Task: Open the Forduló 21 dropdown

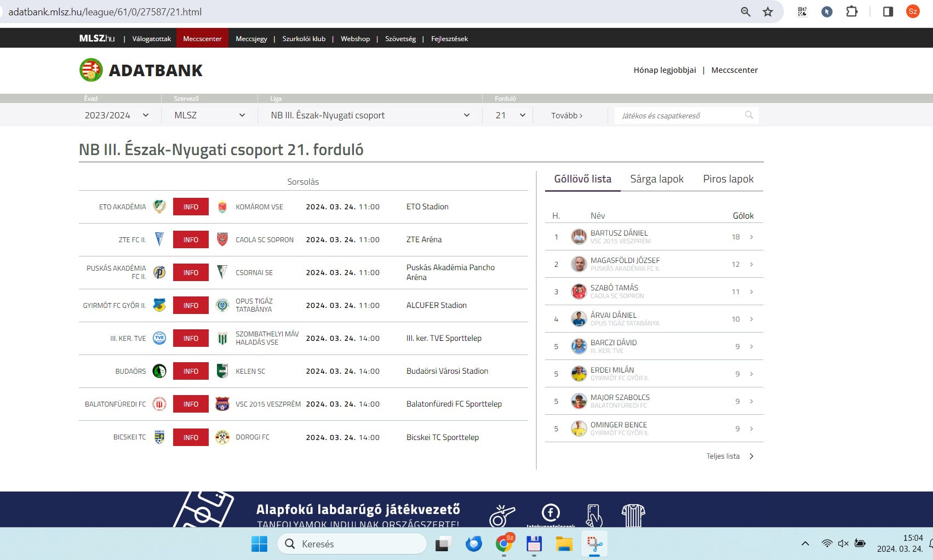Action: 510,115
